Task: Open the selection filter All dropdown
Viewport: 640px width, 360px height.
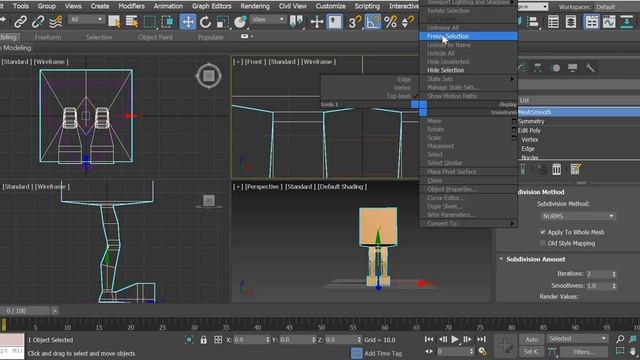Action: (86, 20)
